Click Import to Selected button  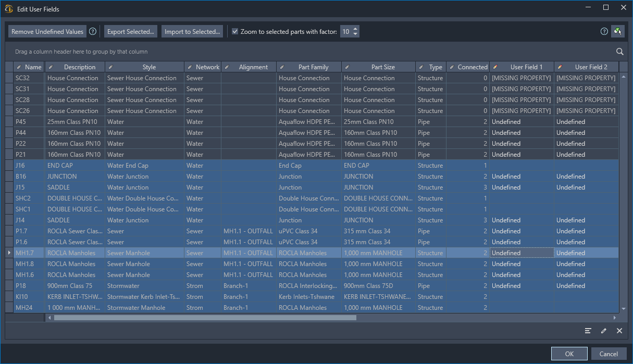tap(192, 32)
